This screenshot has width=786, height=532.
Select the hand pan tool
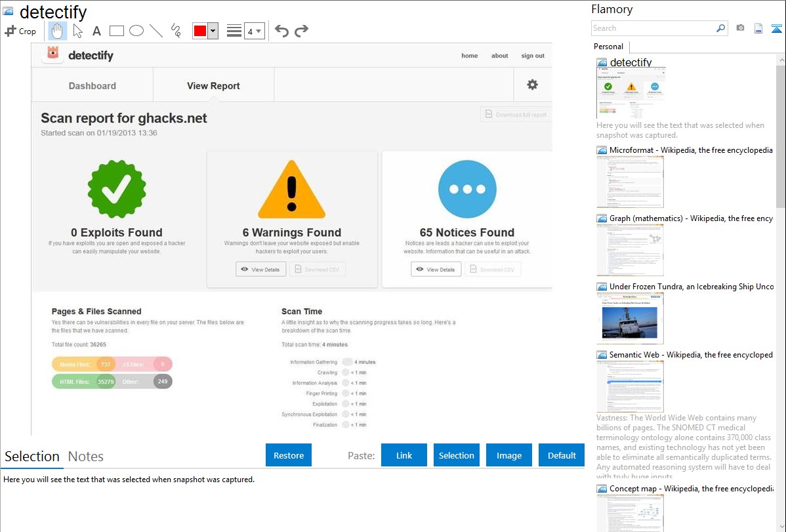click(x=58, y=31)
